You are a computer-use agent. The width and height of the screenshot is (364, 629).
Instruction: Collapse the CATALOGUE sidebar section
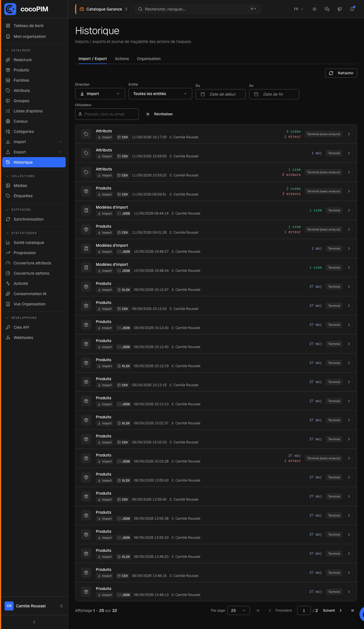(x=18, y=50)
